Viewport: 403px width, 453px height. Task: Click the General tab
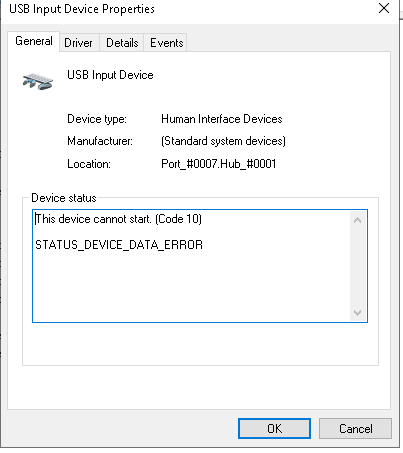[x=34, y=41]
